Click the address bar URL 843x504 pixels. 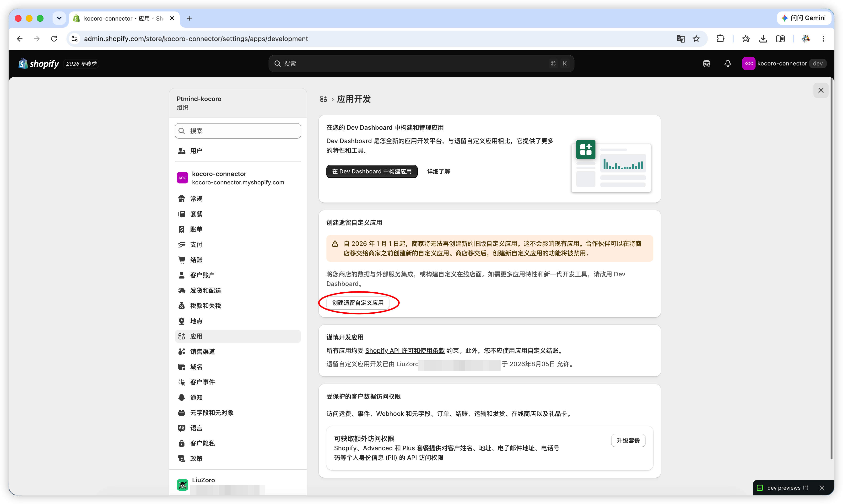click(196, 39)
